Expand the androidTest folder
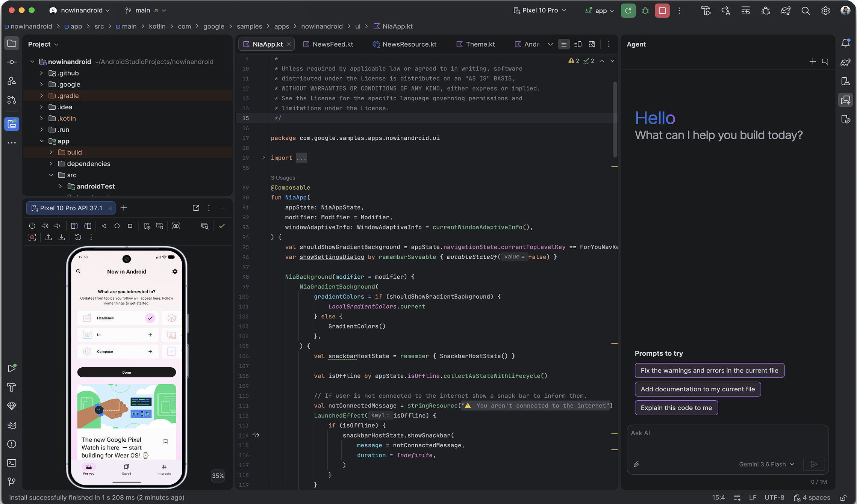 61,186
